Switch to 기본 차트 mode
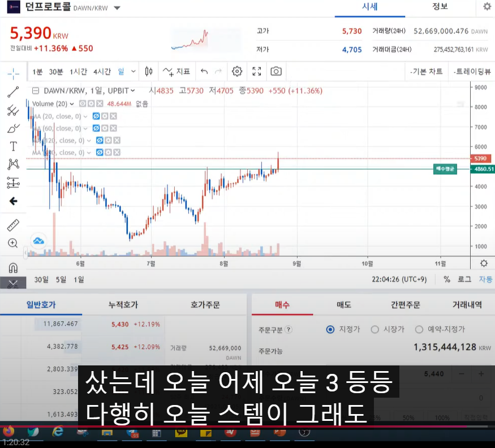Image resolution: width=495 pixels, height=448 pixels. click(x=426, y=72)
